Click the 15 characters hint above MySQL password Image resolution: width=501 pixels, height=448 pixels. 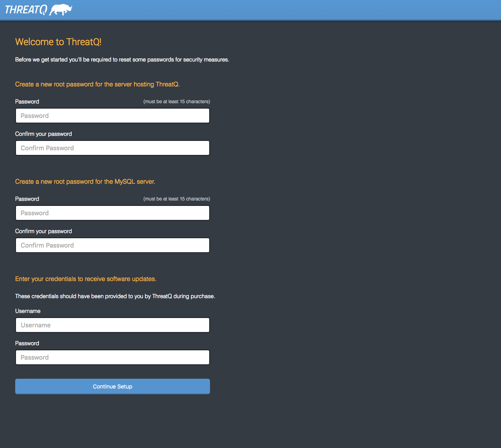pos(176,199)
